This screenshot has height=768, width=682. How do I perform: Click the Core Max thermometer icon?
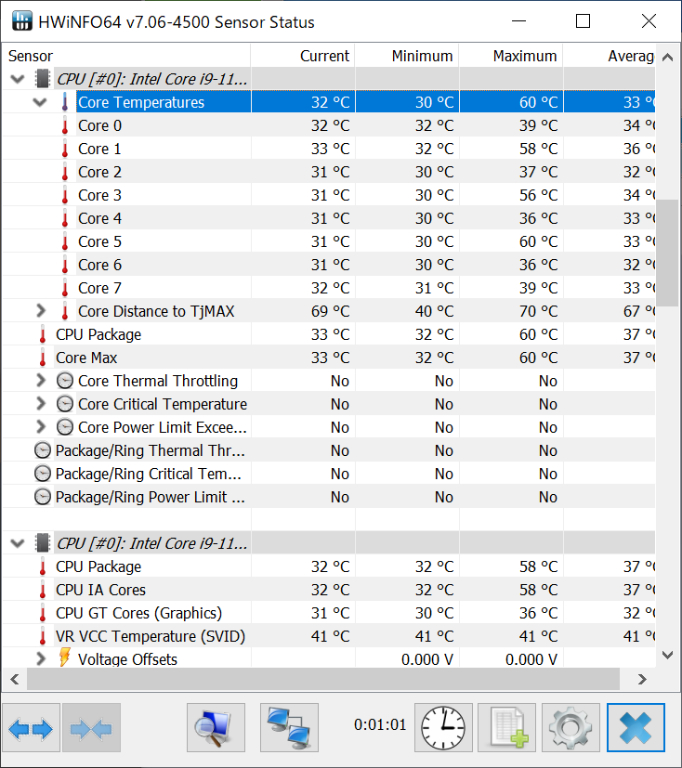(x=43, y=358)
